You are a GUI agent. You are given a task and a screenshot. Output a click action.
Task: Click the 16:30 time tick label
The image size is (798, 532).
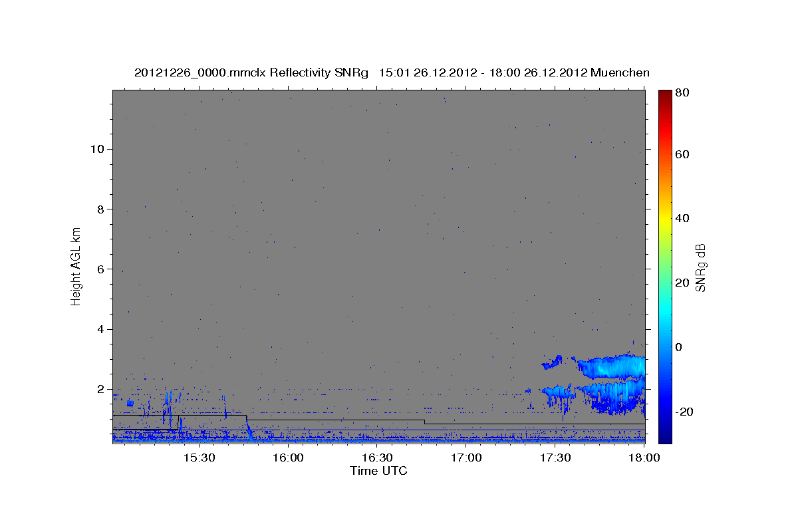378,458
